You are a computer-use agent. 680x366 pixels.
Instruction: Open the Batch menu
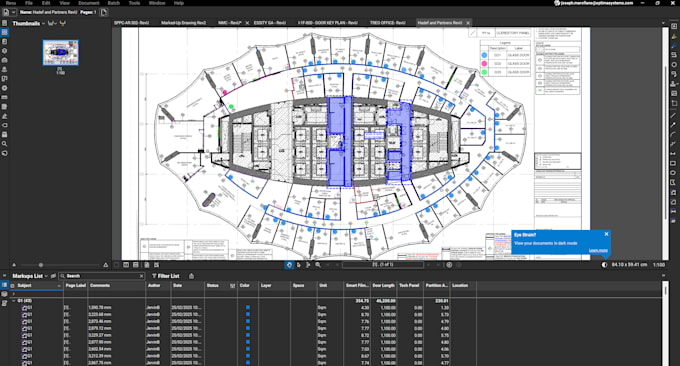(114, 3)
